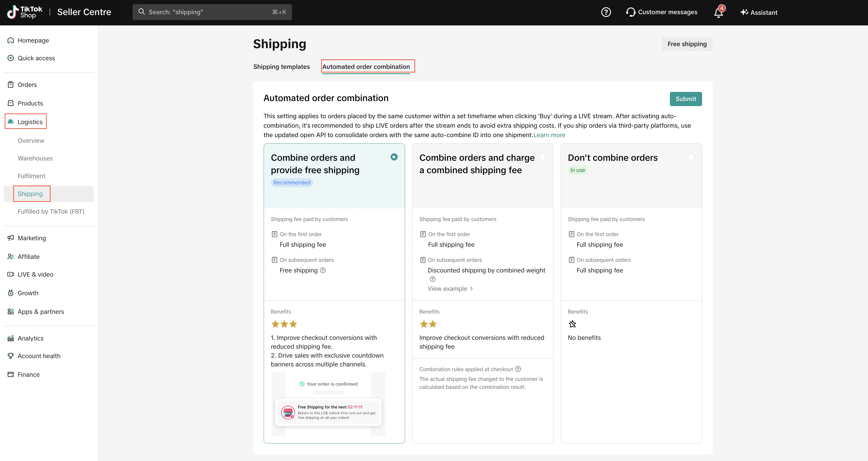Open Overview under Logistics
868x461 pixels.
pyautogui.click(x=31, y=141)
